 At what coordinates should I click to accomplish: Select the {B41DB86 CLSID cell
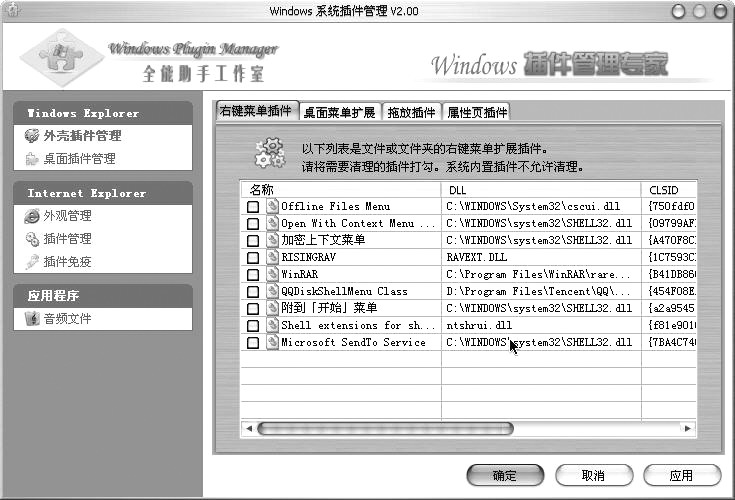(x=669, y=274)
